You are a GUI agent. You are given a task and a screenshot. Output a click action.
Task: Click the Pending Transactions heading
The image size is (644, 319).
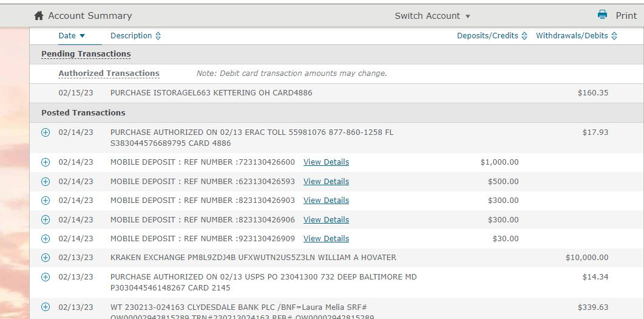(x=86, y=54)
